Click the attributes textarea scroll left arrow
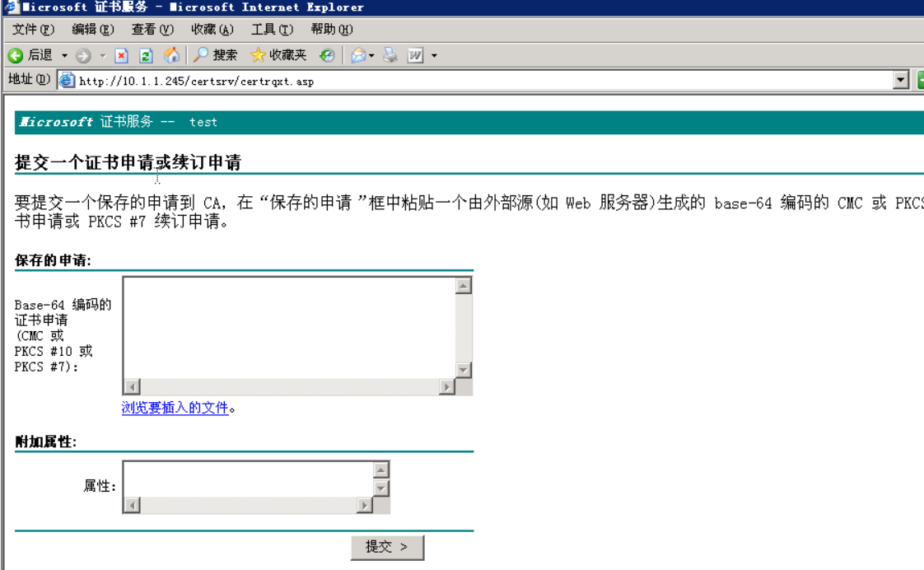This screenshot has height=570, width=924. tap(132, 505)
